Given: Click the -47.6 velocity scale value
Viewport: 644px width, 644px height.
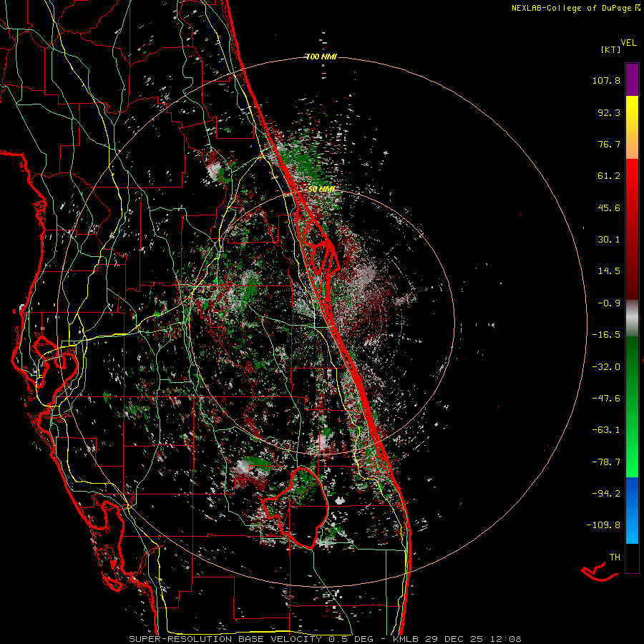Looking at the screenshot, I should pos(606,399).
